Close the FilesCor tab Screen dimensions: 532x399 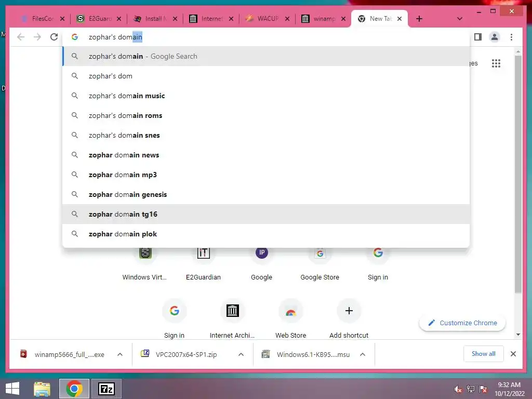pyautogui.click(x=62, y=19)
